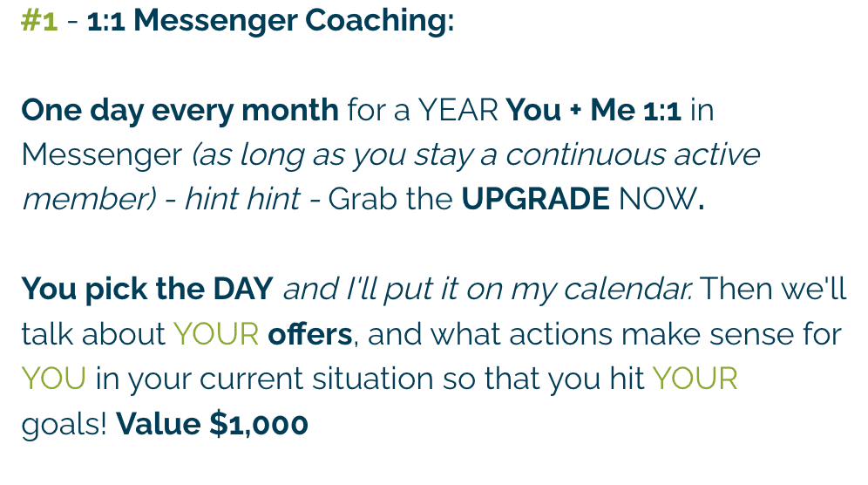Click the green word 'YOU' starting a line
The width and height of the screenshot is (868, 485).
click(54, 379)
